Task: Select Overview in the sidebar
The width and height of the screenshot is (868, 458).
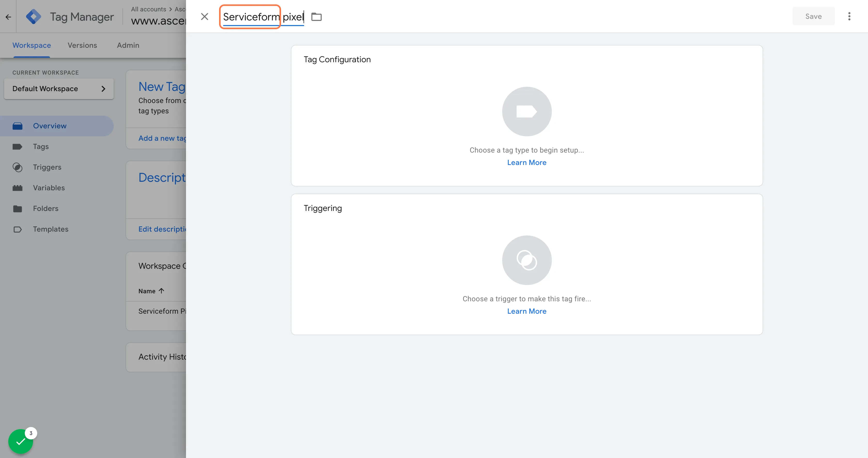Action: [x=57, y=126]
